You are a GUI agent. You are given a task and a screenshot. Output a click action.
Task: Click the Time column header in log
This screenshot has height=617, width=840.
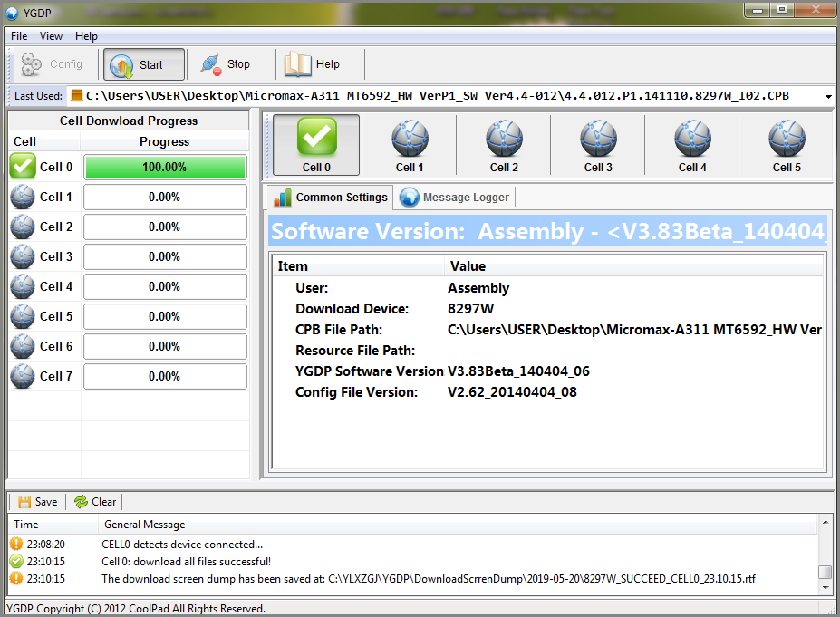[x=53, y=525]
